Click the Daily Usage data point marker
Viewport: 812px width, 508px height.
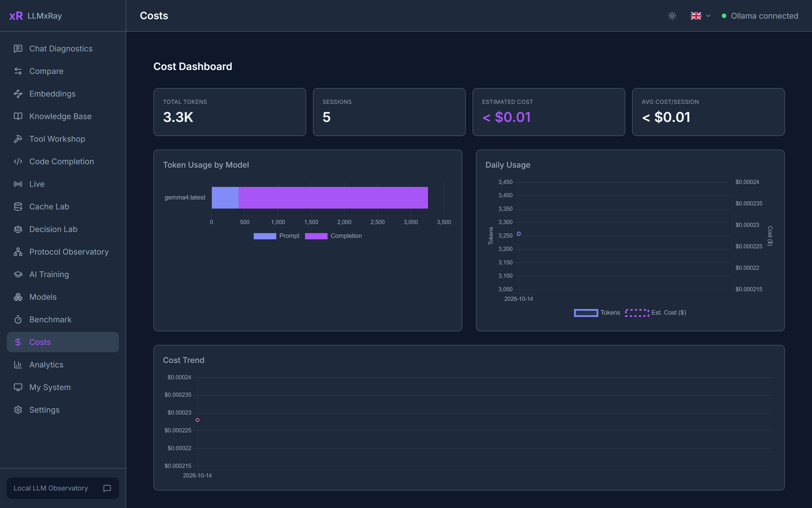click(x=519, y=233)
